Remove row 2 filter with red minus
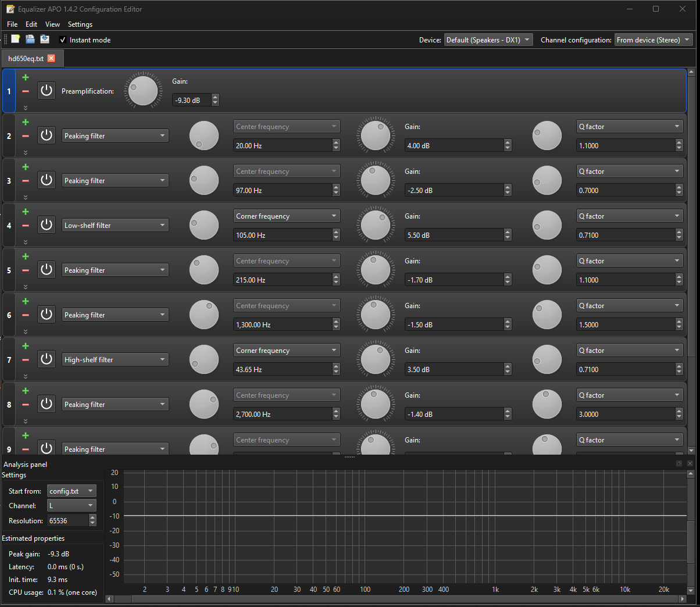The image size is (700, 607). (x=26, y=136)
